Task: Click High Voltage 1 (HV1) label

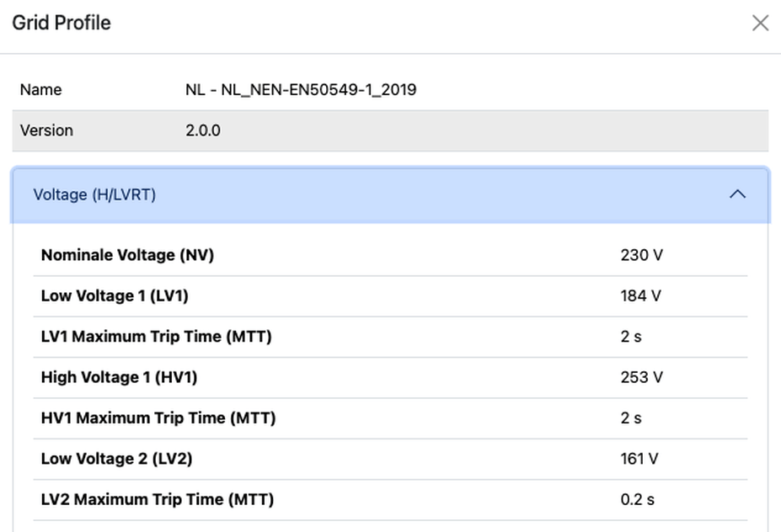Action: 119,377
